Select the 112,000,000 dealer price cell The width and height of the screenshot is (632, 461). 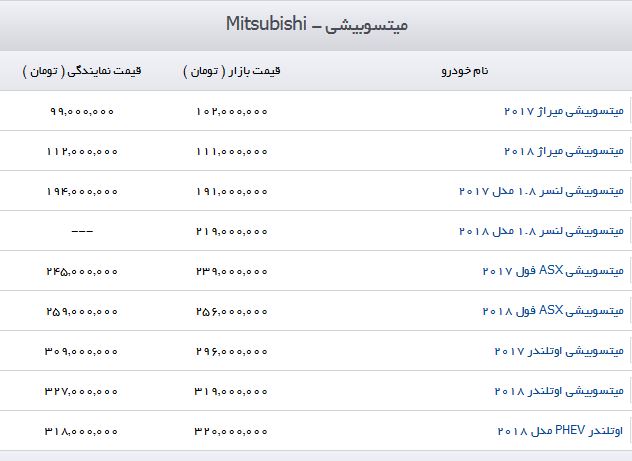pyautogui.click(x=82, y=152)
